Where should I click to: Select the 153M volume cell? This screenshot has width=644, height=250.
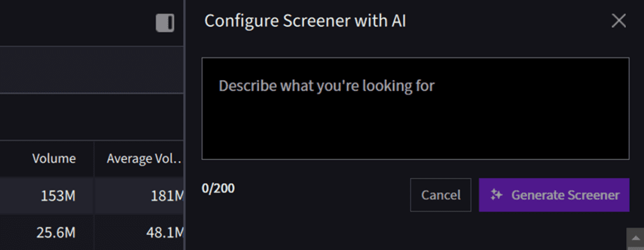click(x=57, y=196)
